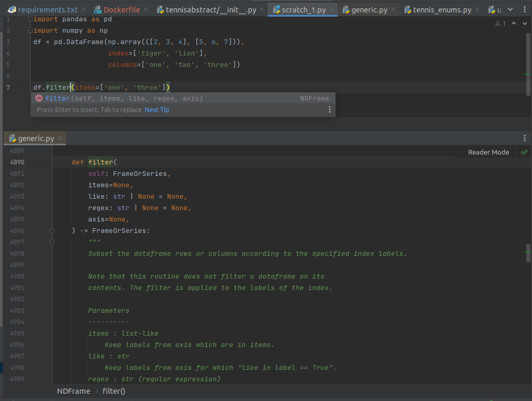The image size is (532, 401).
Task: Click line number 7 in gutter
Action: pos(8,87)
